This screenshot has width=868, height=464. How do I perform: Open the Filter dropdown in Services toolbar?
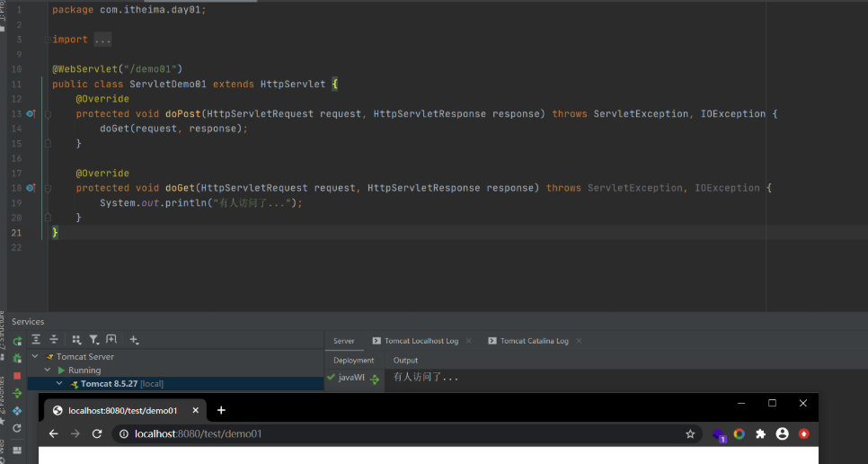click(94, 339)
